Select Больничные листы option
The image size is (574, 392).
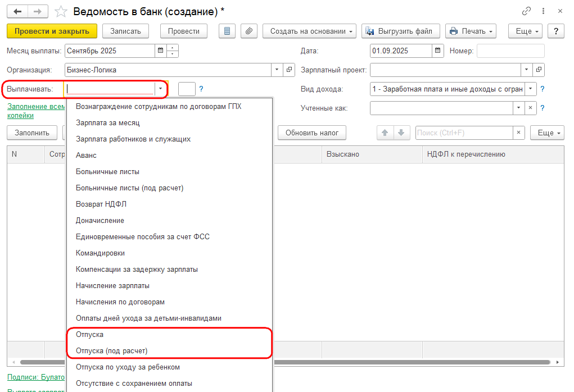(x=169, y=172)
